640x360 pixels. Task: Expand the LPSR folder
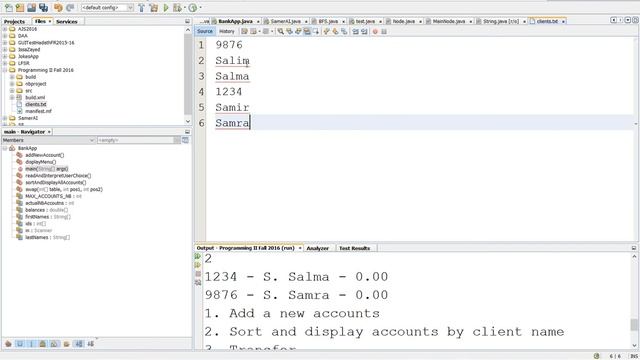click(5, 63)
